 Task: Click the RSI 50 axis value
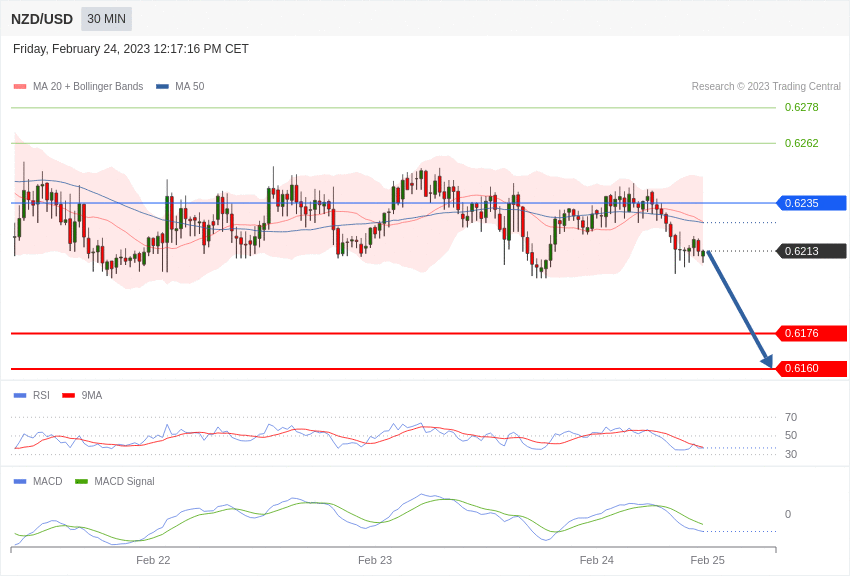coord(791,435)
